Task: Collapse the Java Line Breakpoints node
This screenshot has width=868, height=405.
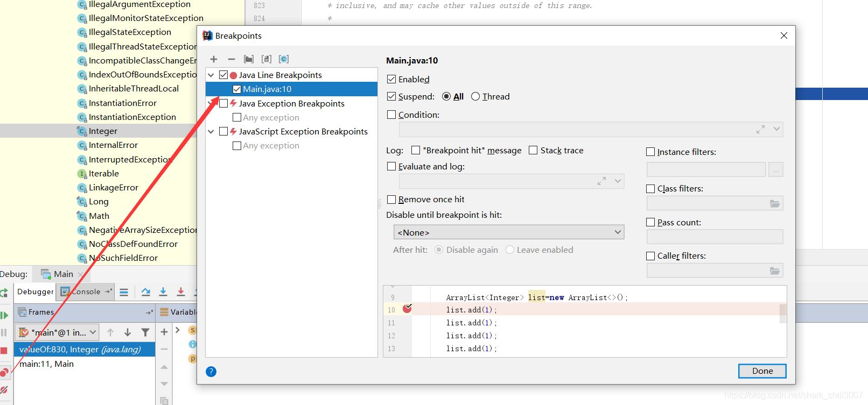Action: pyautogui.click(x=211, y=75)
